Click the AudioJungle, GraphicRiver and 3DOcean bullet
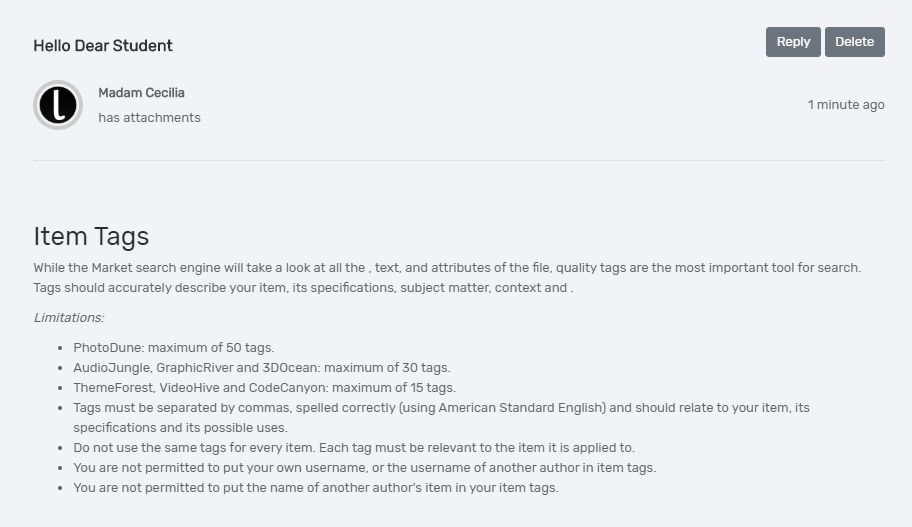The image size is (912, 527). [261, 368]
